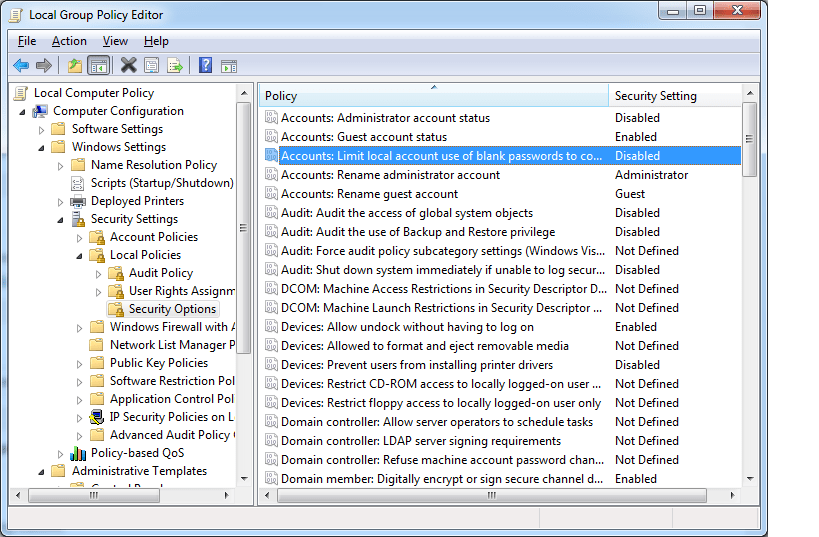Expand Windows Firewall node arrow

(79, 328)
